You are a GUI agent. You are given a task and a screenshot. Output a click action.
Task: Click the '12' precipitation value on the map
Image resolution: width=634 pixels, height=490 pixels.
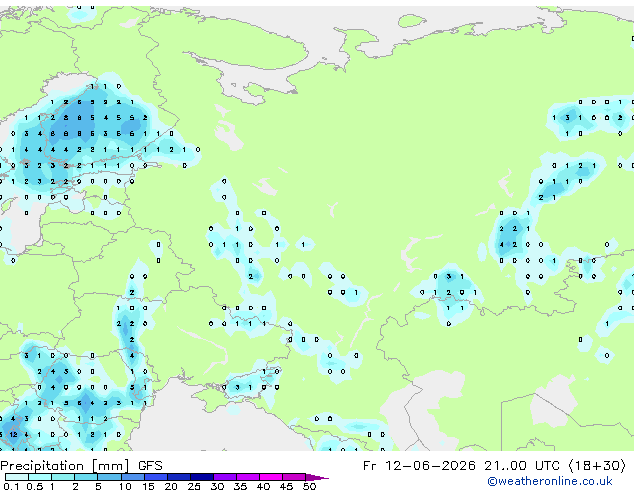click(13, 435)
